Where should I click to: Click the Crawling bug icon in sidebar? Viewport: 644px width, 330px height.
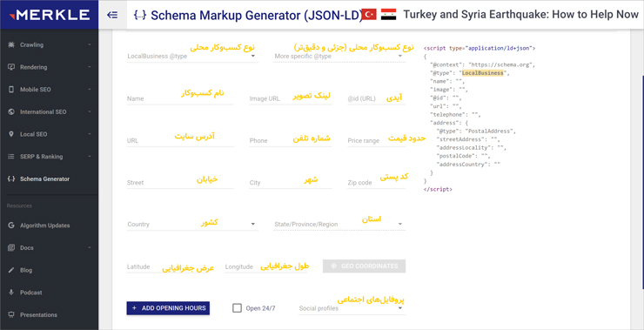click(x=11, y=44)
